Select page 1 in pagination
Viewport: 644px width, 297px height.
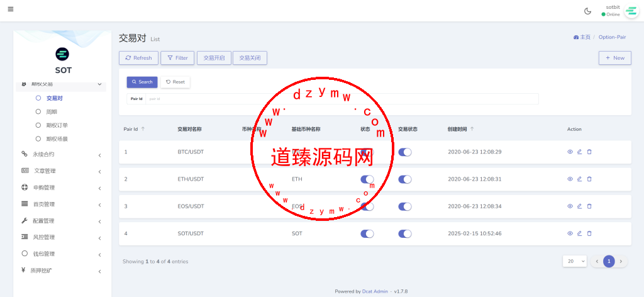coord(609,261)
